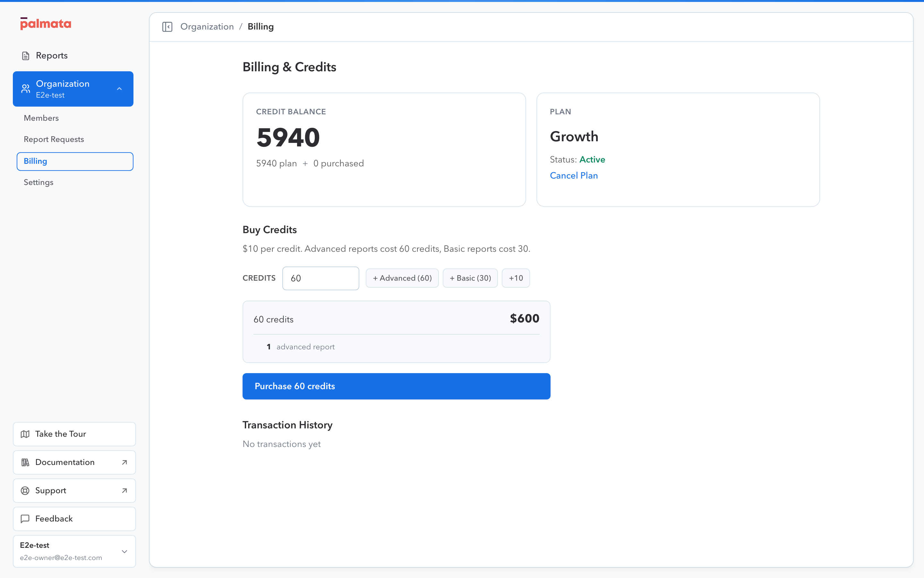Click the Buy Credits heading
Viewport: 924px width, 578px height.
[x=269, y=230]
